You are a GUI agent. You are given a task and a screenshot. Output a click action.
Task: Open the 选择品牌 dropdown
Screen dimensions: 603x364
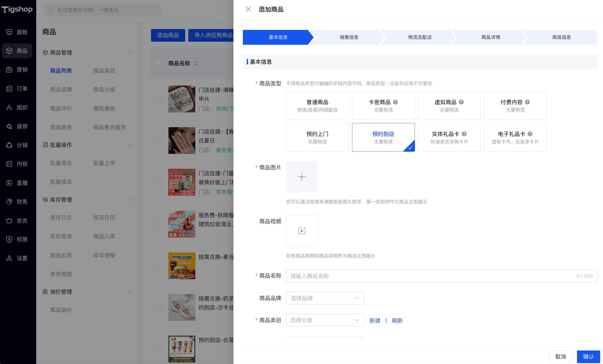pos(325,298)
